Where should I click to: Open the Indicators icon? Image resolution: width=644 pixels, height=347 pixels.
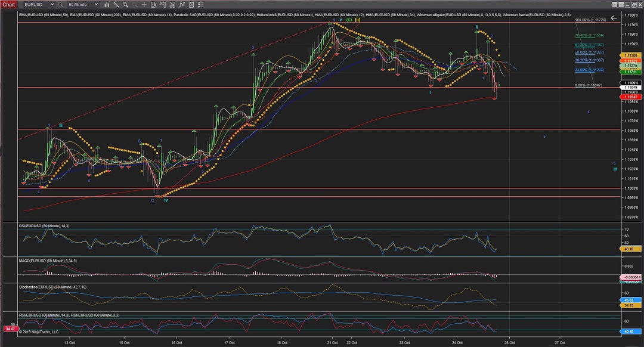pyautogui.click(x=181, y=5)
